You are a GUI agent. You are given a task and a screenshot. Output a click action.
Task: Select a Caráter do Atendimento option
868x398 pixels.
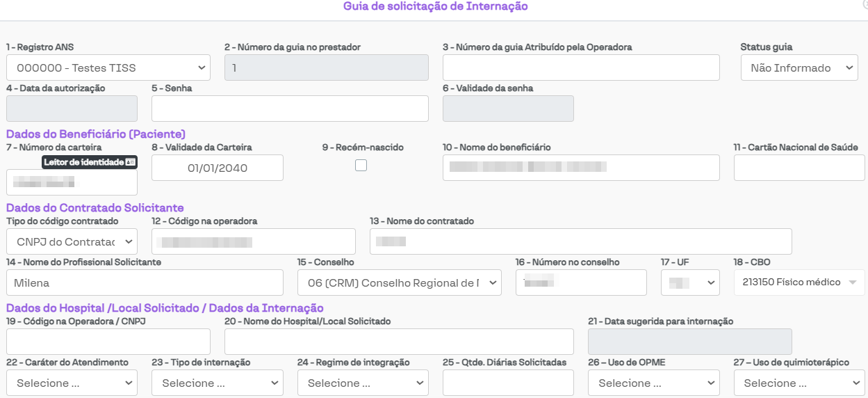72,383
